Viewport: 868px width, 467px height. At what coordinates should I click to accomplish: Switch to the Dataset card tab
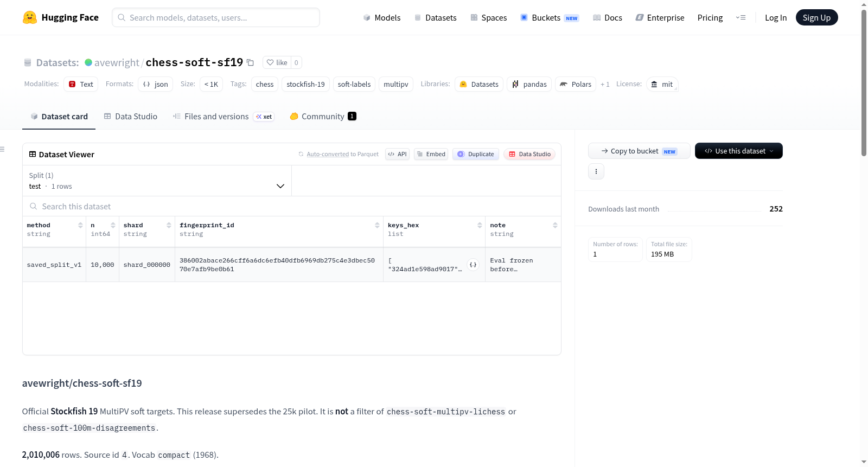(x=59, y=116)
